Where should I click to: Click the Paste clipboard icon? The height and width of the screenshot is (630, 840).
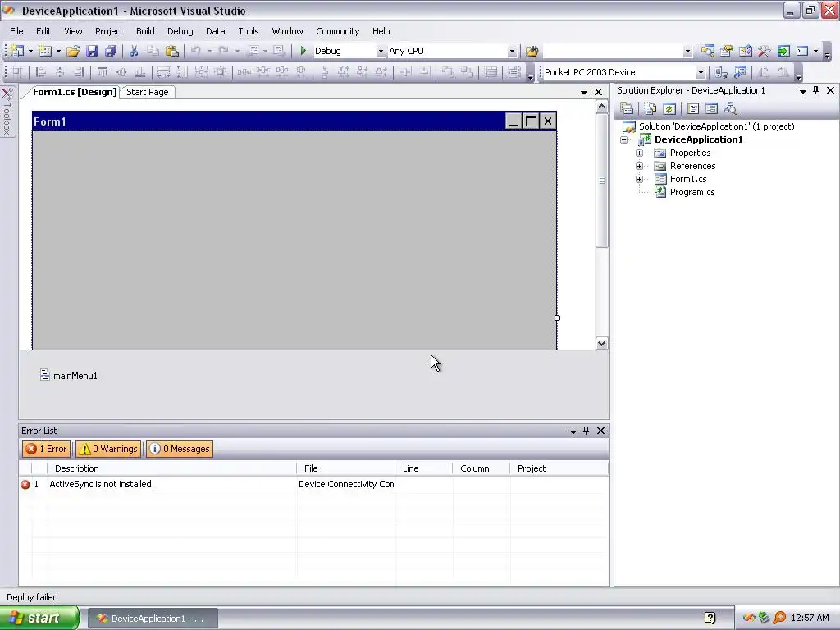pos(172,51)
